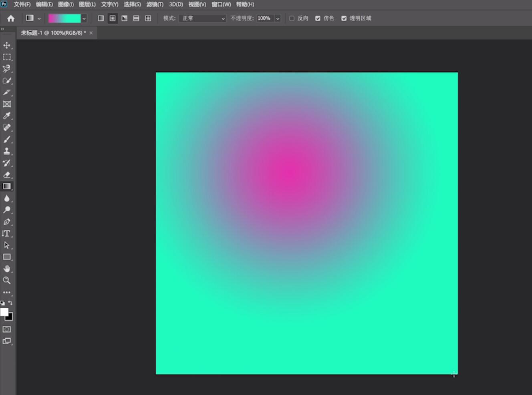Open the 窗口(W) menu
Viewport: 532px width, 395px height.
pos(221,4)
